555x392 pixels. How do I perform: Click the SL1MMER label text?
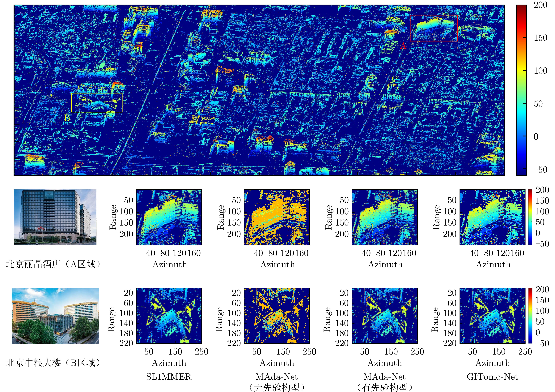[169, 377]
